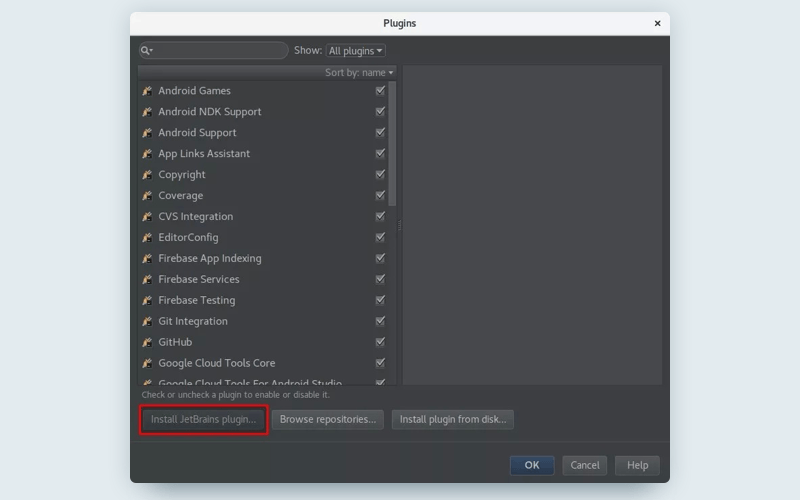Screen dimensions: 800x500
Task: Click the splitter handle between list and details
Action: (399, 224)
